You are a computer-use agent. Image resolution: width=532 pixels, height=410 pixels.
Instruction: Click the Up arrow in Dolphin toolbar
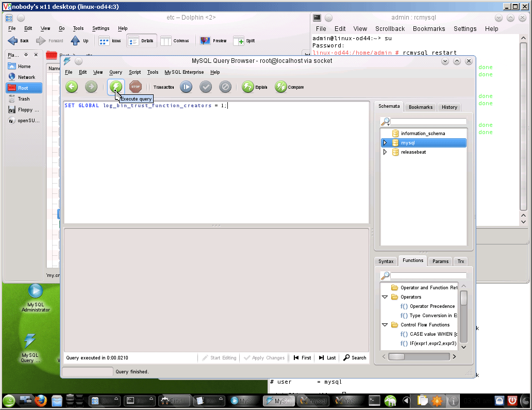80,41
